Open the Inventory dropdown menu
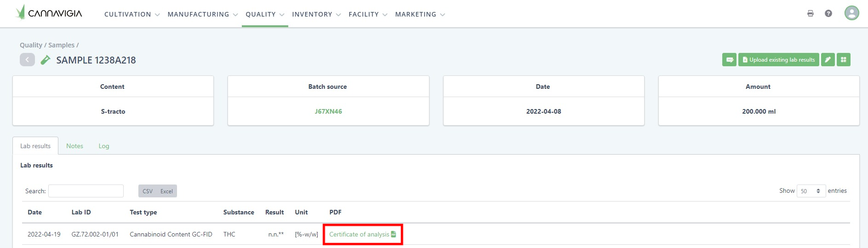Screen dimensions: 868x248 pos(316,14)
